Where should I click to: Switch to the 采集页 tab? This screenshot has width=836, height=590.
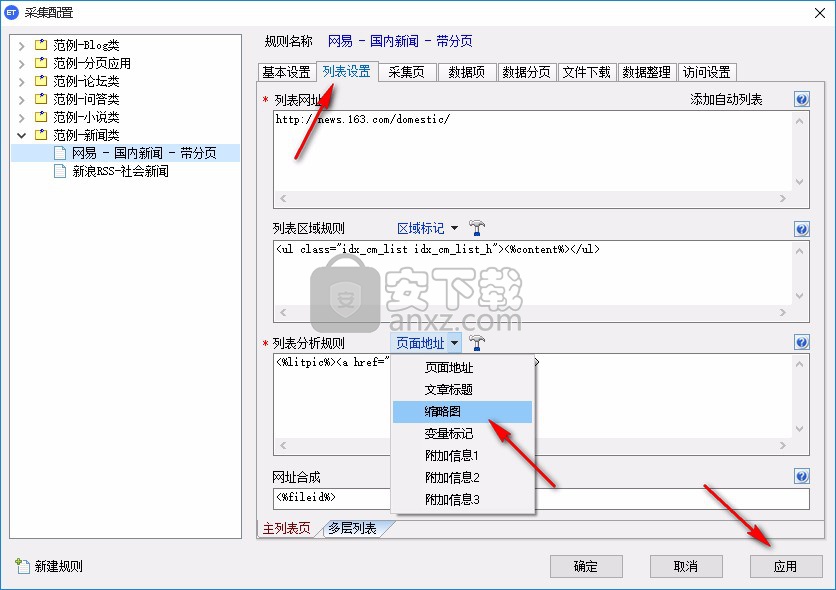406,72
